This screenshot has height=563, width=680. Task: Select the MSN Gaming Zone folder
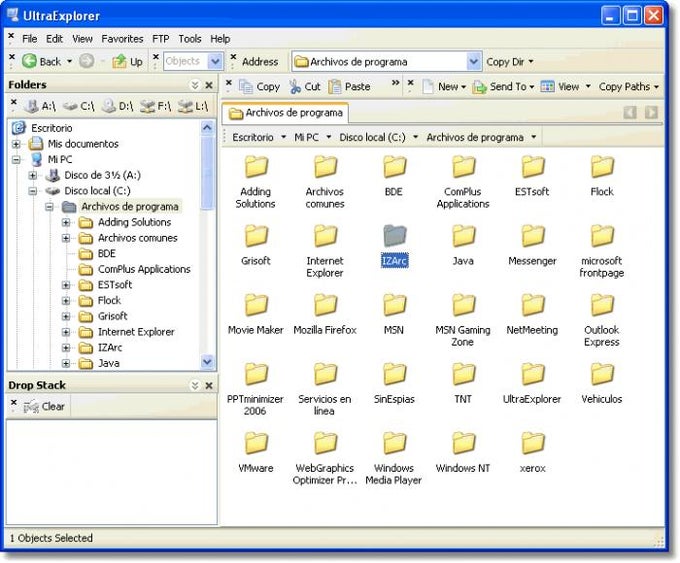[x=463, y=321]
